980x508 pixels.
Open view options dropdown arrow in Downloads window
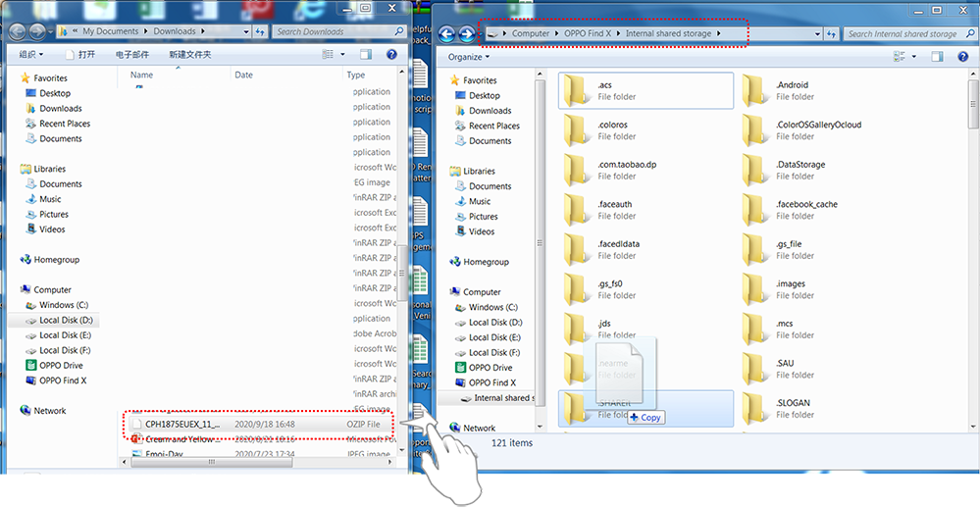[x=342, y=54]
